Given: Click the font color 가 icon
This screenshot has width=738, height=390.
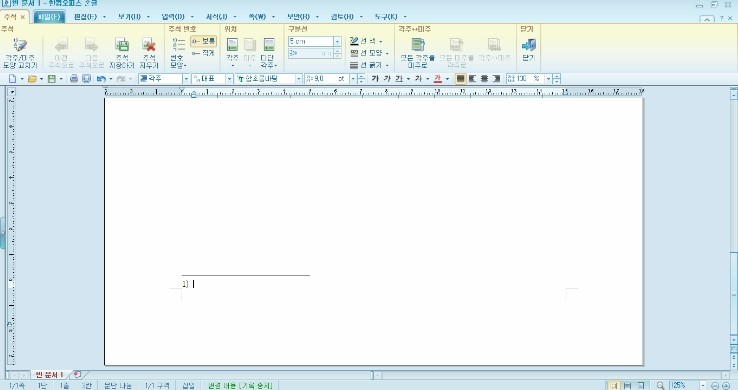Looking at the screenshot, I should click(x=438, y=79).
